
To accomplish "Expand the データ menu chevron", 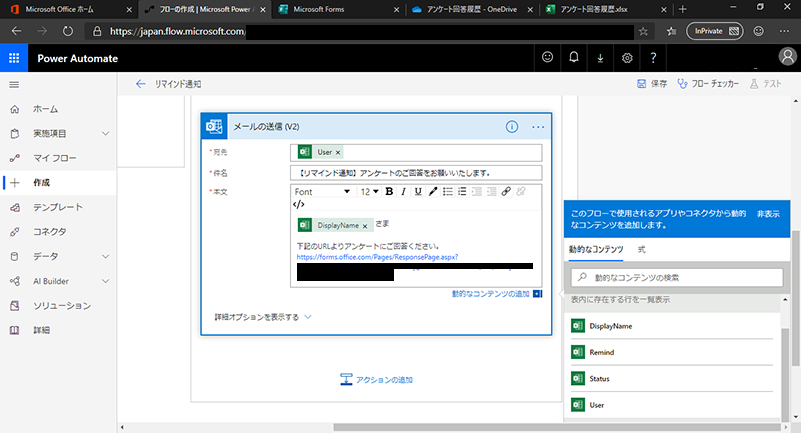I will click(x=105, y=256).
